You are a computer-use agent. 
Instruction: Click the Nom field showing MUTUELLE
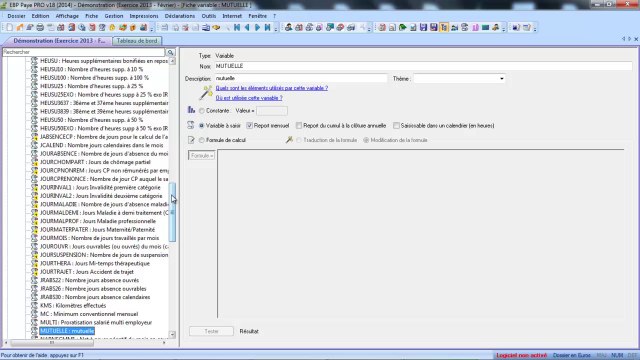(x=423, y=66)
